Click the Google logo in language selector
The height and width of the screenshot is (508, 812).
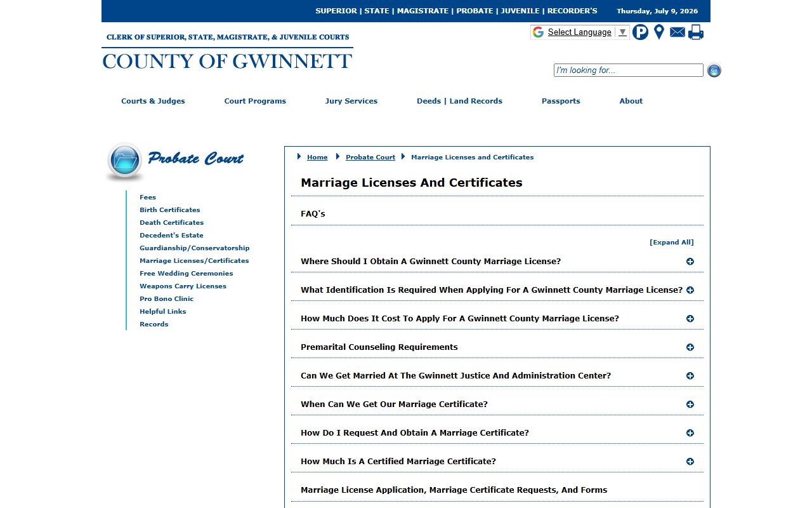(x=539, y=32)
